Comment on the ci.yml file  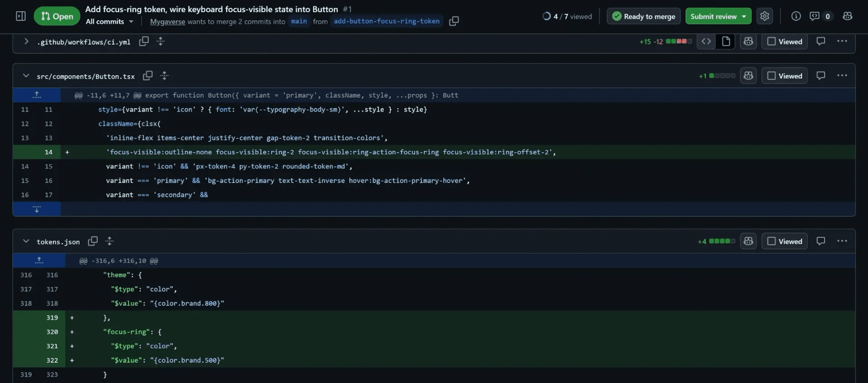point(821,41)
